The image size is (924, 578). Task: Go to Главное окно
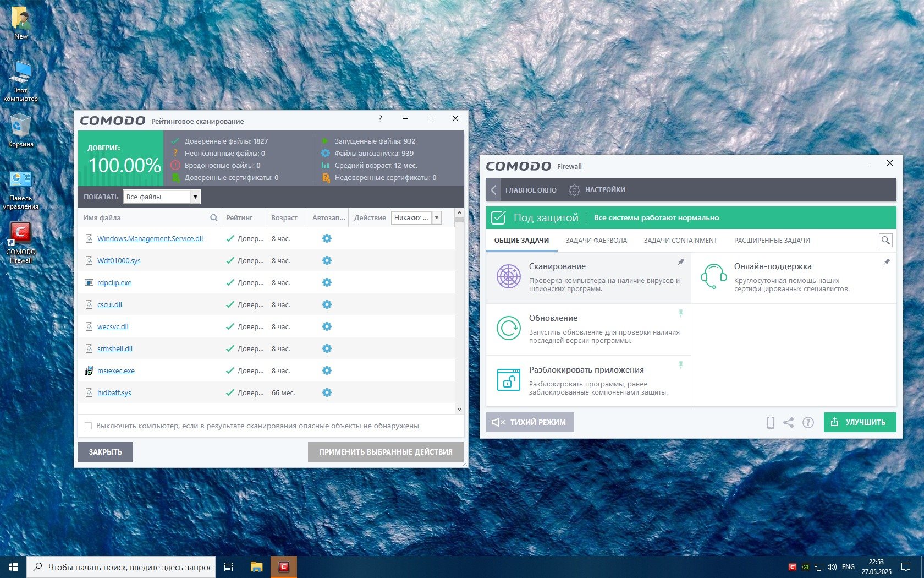(531, 190)
